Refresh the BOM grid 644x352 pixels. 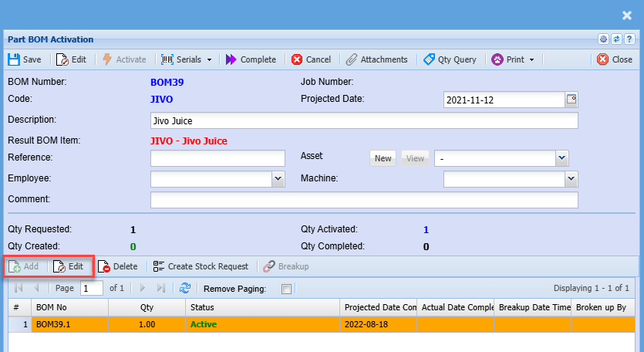[x=185, y=288]
